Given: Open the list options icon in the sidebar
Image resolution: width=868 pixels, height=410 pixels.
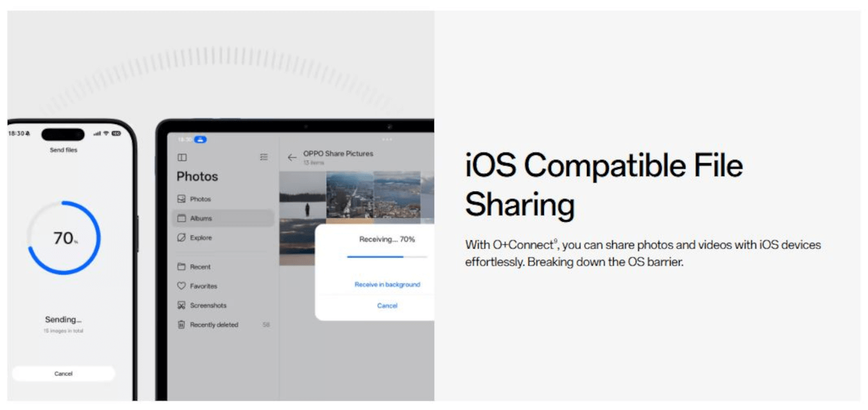Looking at the screenshot, I should [x=264, y=157].
